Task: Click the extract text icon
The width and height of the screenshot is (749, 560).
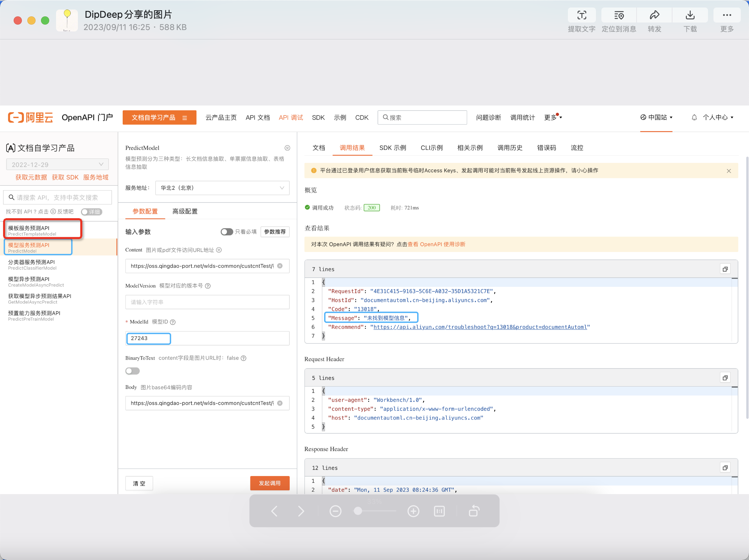Action: tap(582, 15)
